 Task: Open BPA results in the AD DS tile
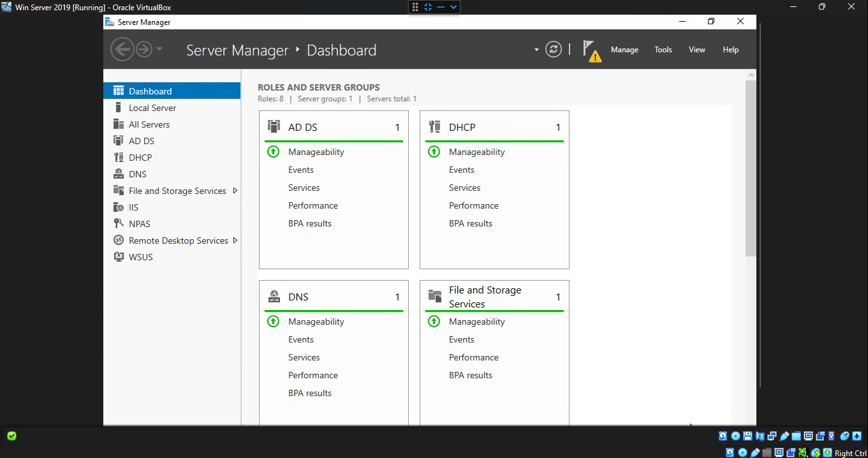coord(310,223)
